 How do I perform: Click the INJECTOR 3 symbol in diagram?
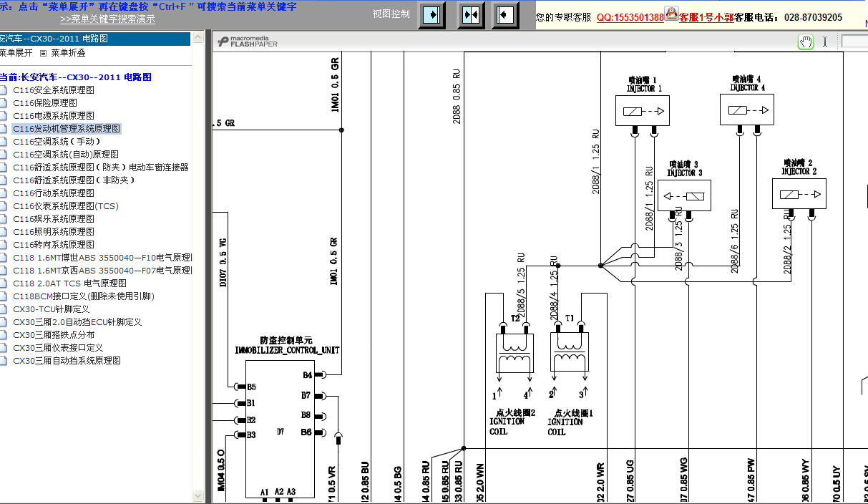click(x=685, y=195)
